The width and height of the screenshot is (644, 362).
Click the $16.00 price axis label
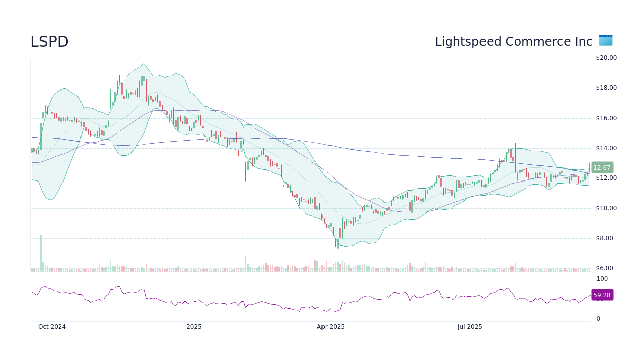(x=606, y=118)
